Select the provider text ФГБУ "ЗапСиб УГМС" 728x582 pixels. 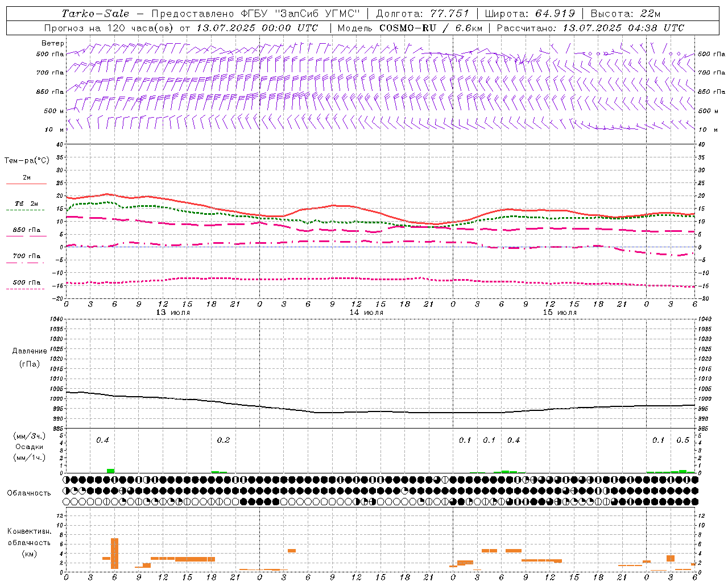tap(300, 14)
